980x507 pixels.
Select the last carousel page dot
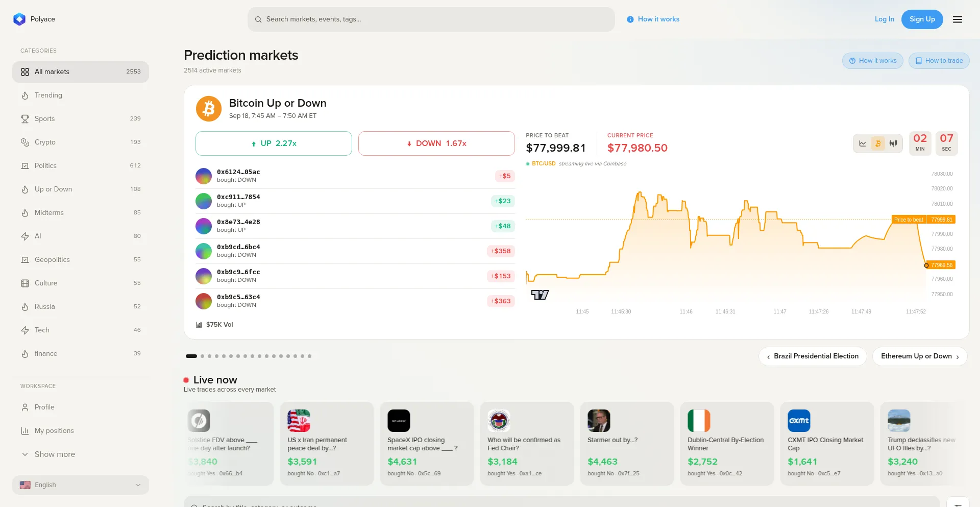309,356
